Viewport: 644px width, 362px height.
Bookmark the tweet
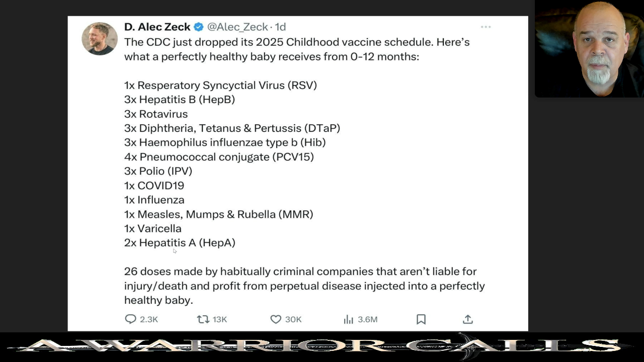pos(421,319)
